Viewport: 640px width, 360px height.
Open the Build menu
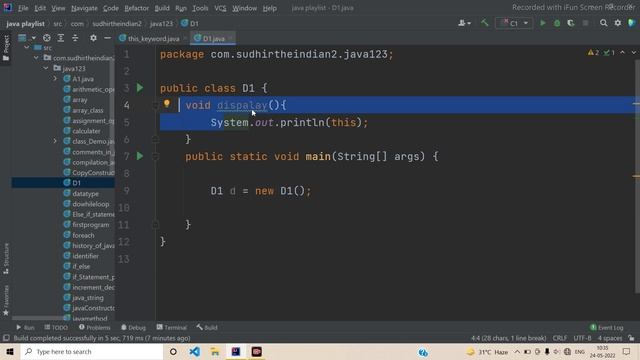click(162, 8)
